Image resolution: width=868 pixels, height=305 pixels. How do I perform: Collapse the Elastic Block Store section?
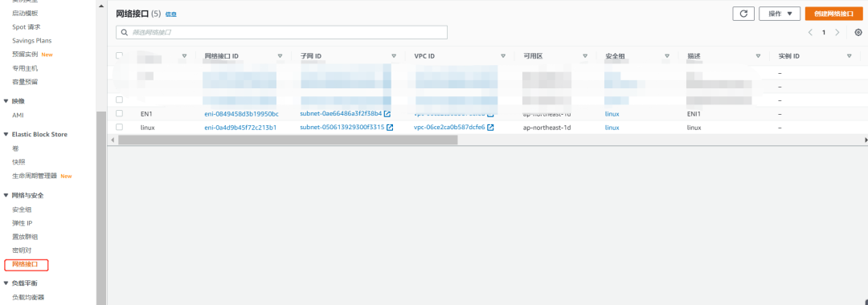click(6, 134)
